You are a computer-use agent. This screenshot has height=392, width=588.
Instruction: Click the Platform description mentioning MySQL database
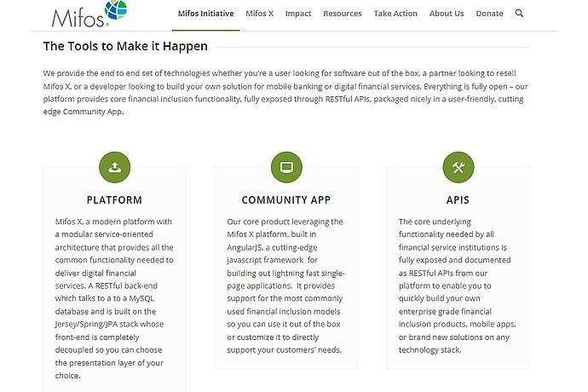114,298
